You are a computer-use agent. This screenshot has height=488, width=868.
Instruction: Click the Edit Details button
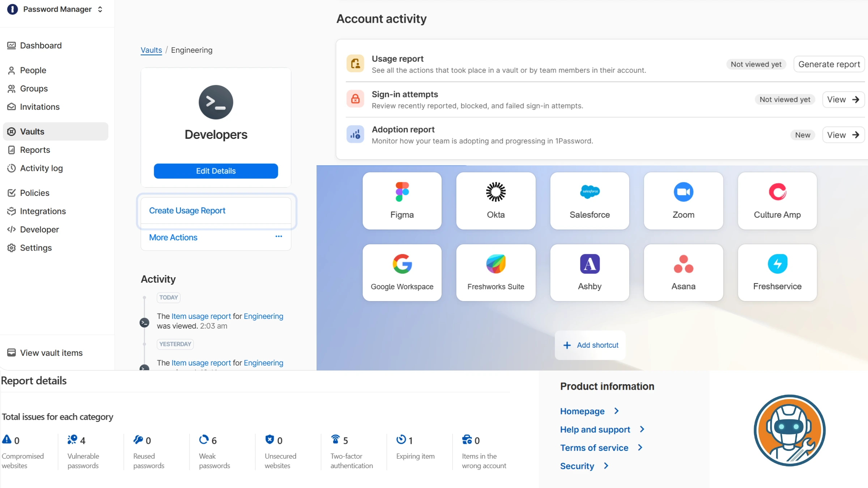tap(216, 171)
